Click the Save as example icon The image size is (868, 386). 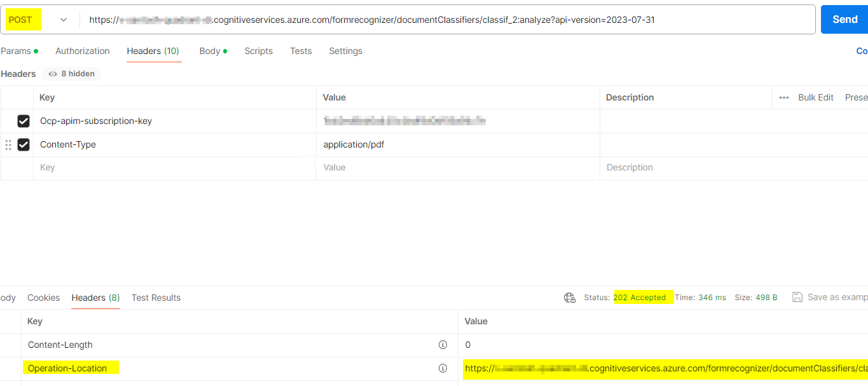(797, 297)
